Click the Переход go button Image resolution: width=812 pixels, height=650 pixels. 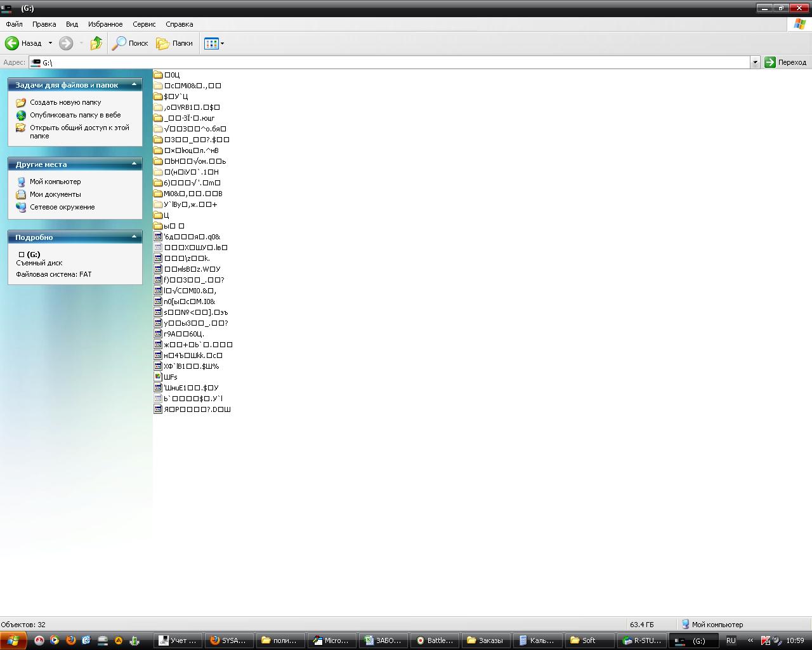(785, 62)
